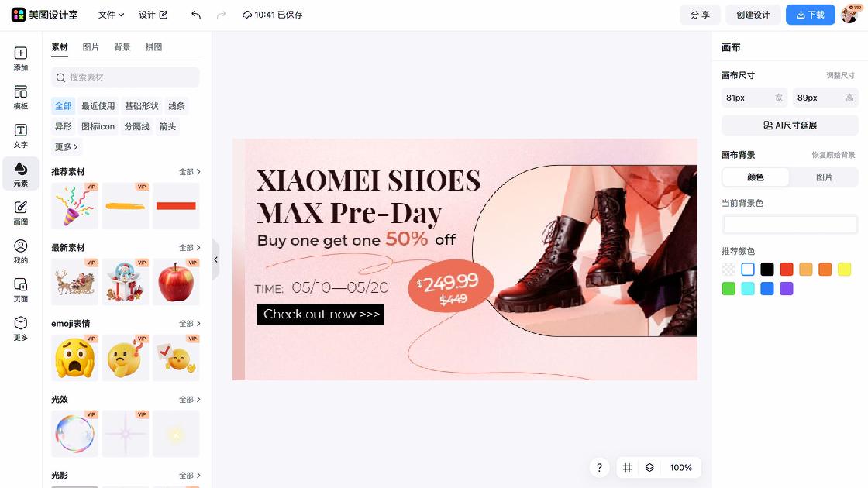The height and width of the screenshot is (488, 868).
Task: Open the layers icon beside 100%
Action: click(x=649, y=468)
